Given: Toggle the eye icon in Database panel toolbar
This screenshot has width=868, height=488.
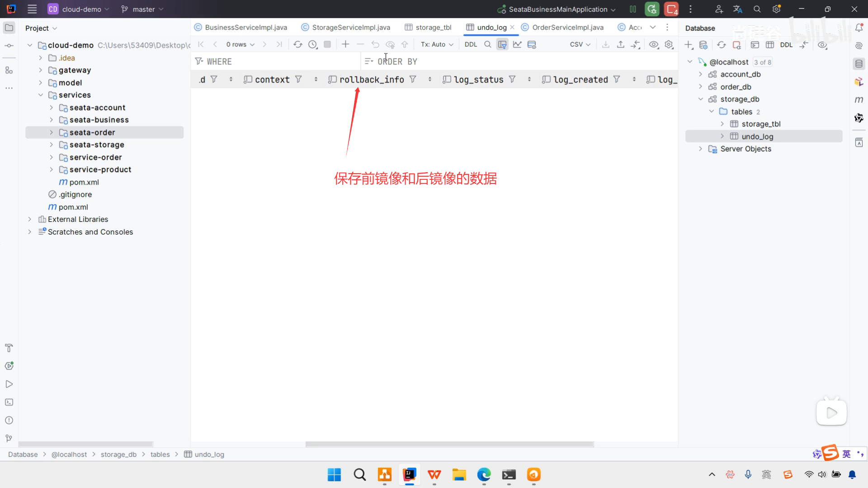Looking at the screenshot, I should (x=822, y=45).
